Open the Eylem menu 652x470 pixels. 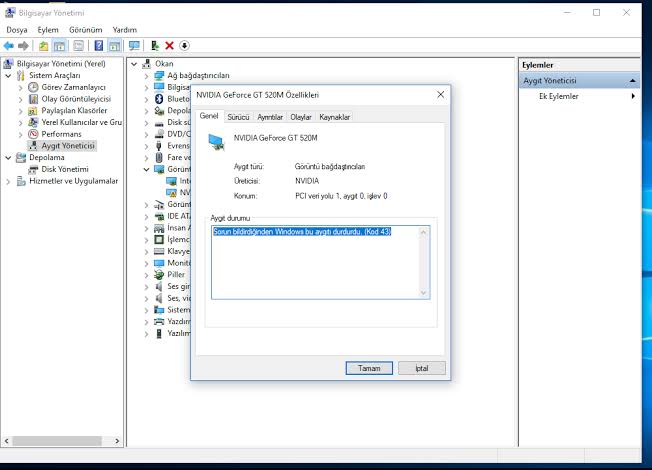(x=48, y=30)
